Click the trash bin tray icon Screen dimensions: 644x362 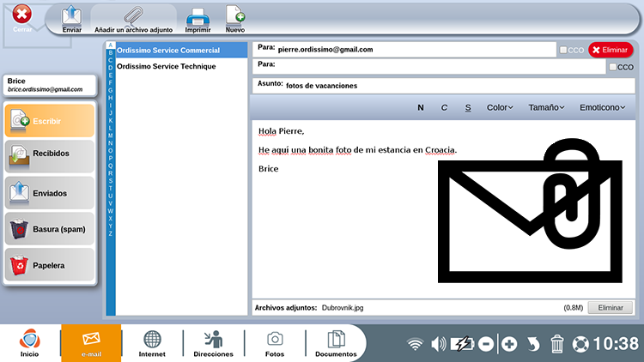click(x=557, y=344)
